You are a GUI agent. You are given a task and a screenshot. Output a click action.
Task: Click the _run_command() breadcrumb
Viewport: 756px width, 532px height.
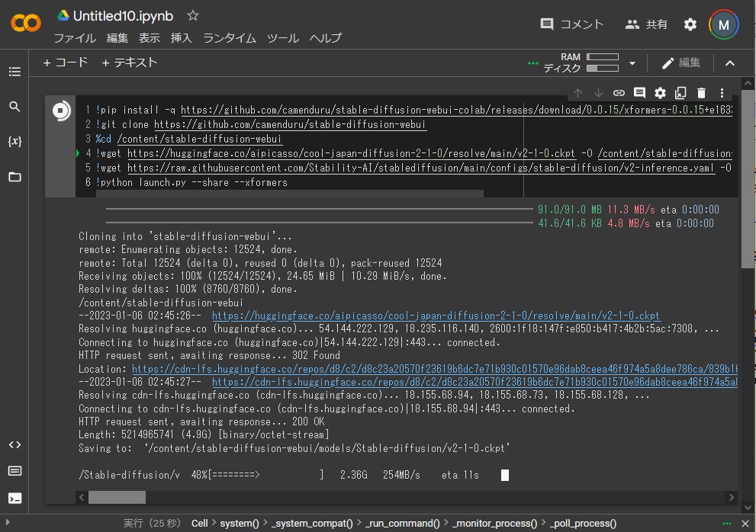point(402,524)
